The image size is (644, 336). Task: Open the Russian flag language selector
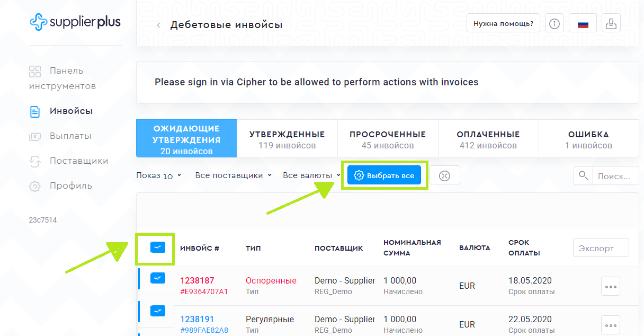click(583, 24)
